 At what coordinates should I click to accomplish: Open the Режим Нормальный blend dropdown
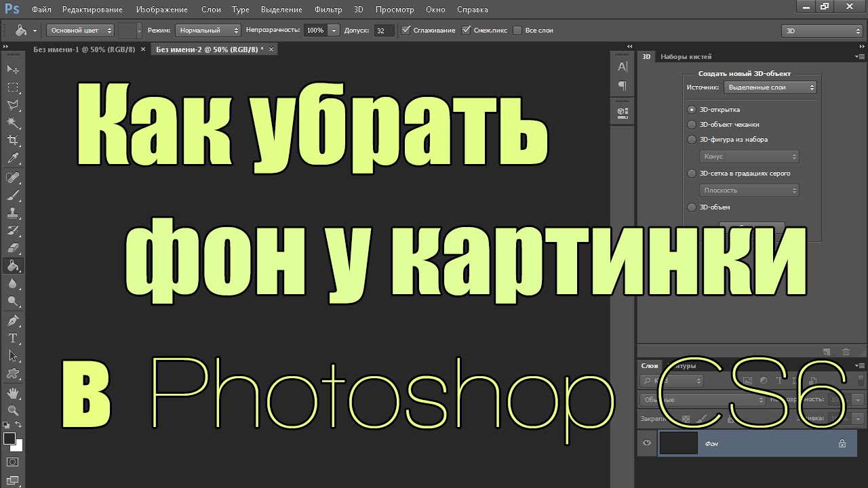[208, 30]
